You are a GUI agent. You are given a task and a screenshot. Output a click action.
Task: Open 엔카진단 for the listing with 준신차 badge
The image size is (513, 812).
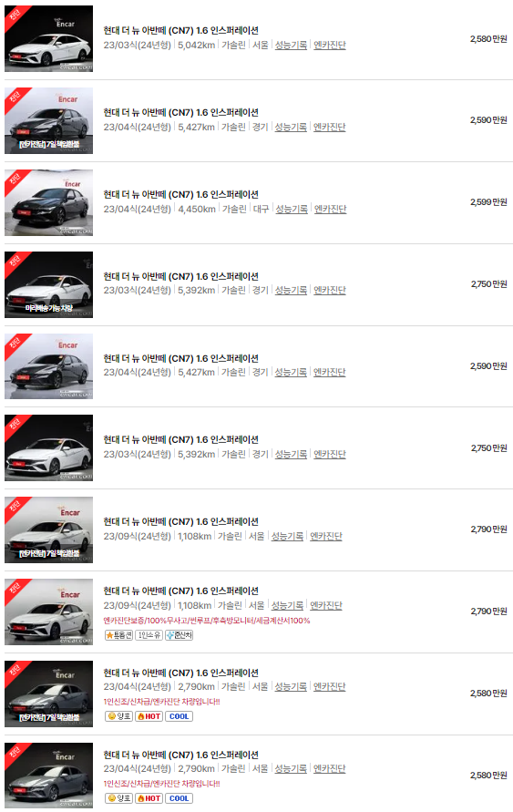pyautogui.click(x=326, y=605)
